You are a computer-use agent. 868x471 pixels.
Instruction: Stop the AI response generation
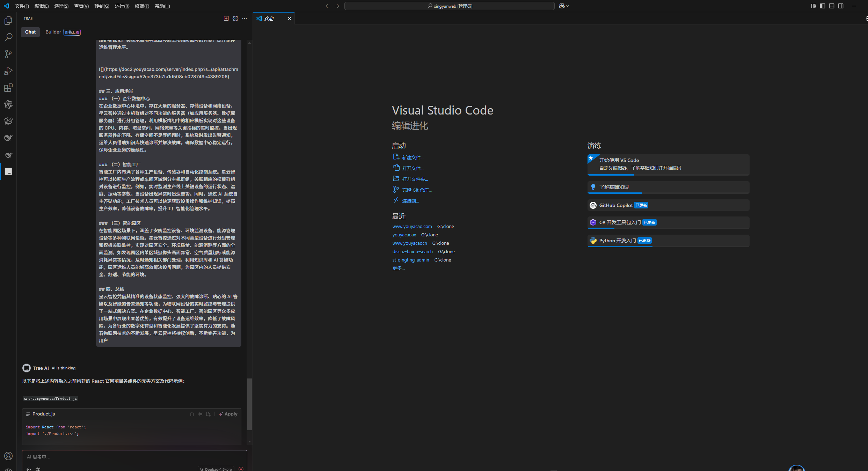coord(241,469)
